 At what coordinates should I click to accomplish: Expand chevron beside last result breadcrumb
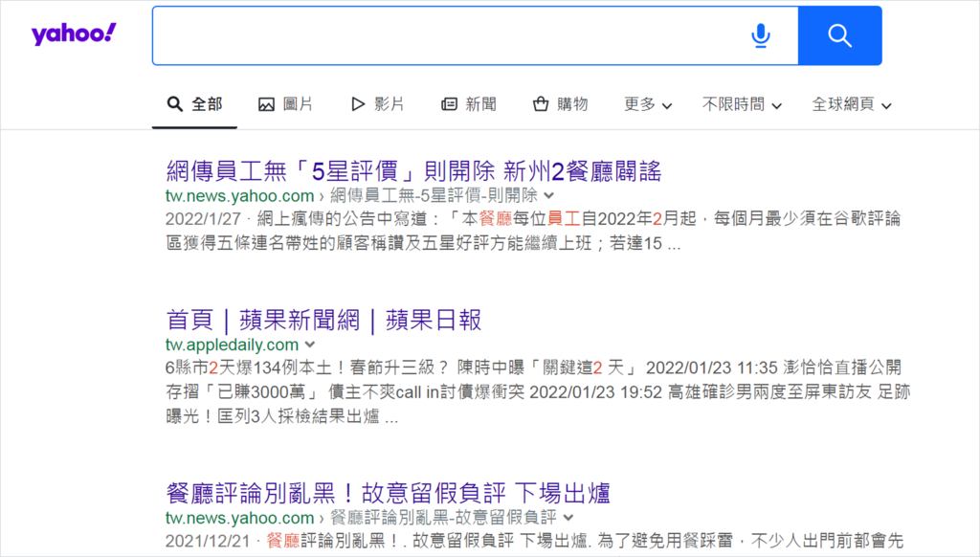(x=569, y=516)
